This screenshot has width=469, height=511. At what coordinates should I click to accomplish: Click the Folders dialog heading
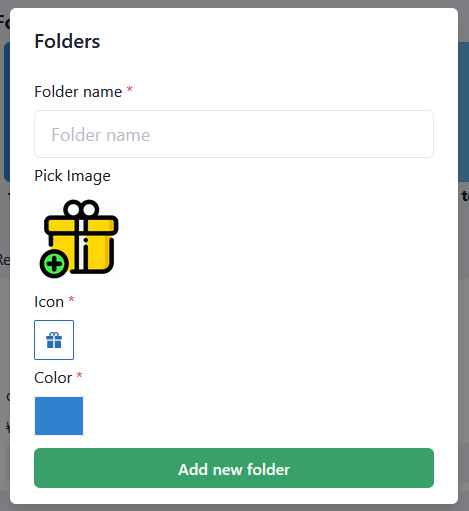67,41
